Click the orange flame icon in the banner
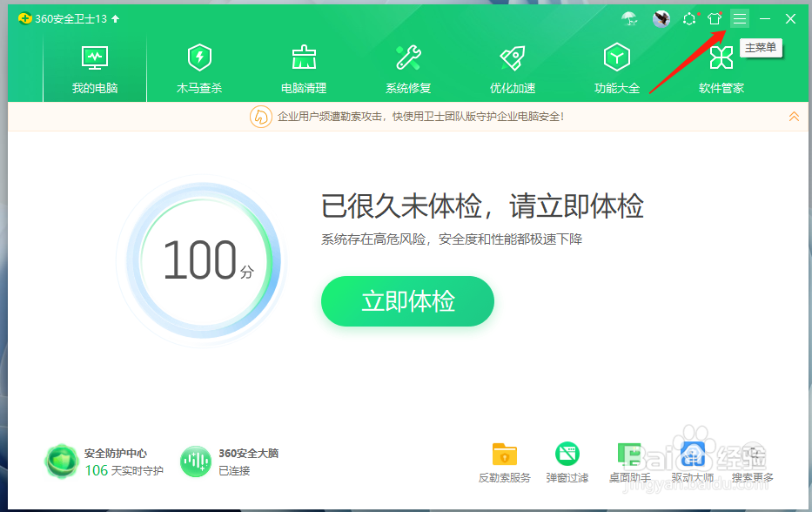The height and width of the screenshot is (512, 812). pyautogui.click(x=260, y=117)
